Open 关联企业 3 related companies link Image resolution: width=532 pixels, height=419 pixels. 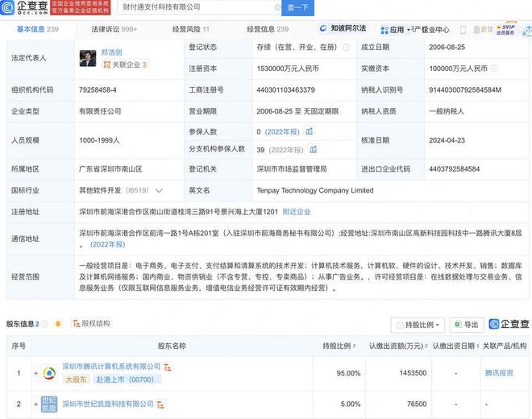(125, 64)
